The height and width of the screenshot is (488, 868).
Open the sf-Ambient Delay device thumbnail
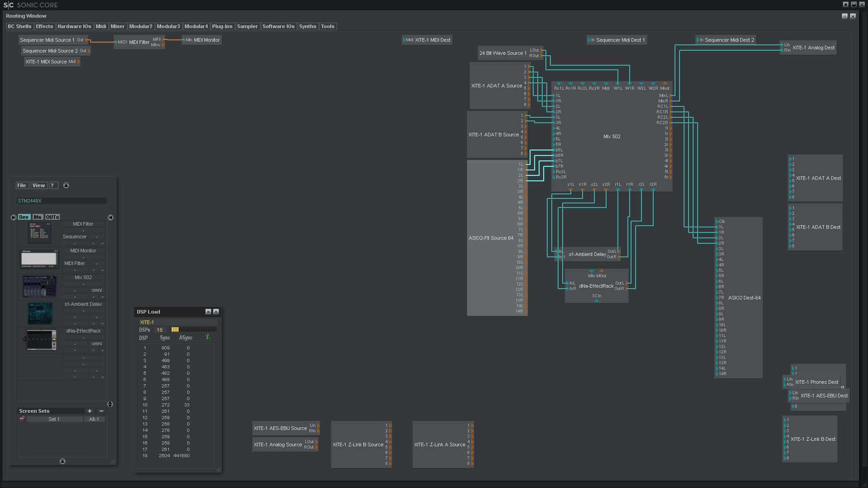[x=40, y=313]
